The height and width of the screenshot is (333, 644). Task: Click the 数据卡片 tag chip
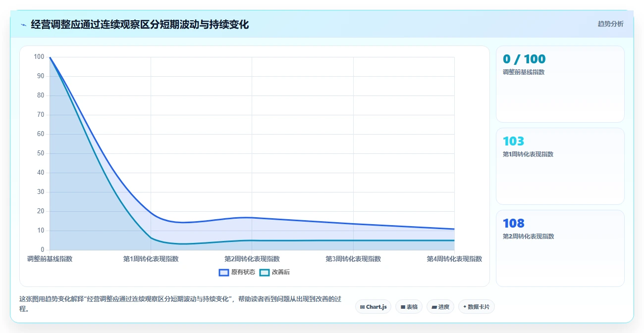[x=477, y=307]
